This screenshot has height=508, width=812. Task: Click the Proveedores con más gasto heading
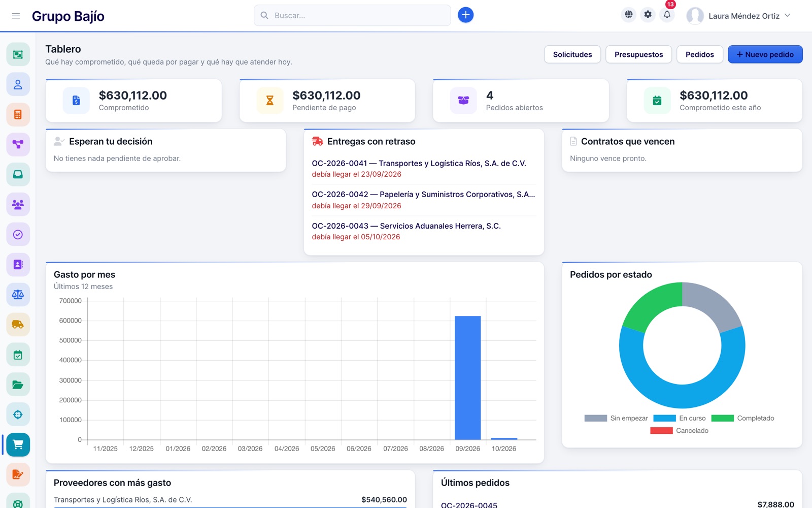click(112, 483)
